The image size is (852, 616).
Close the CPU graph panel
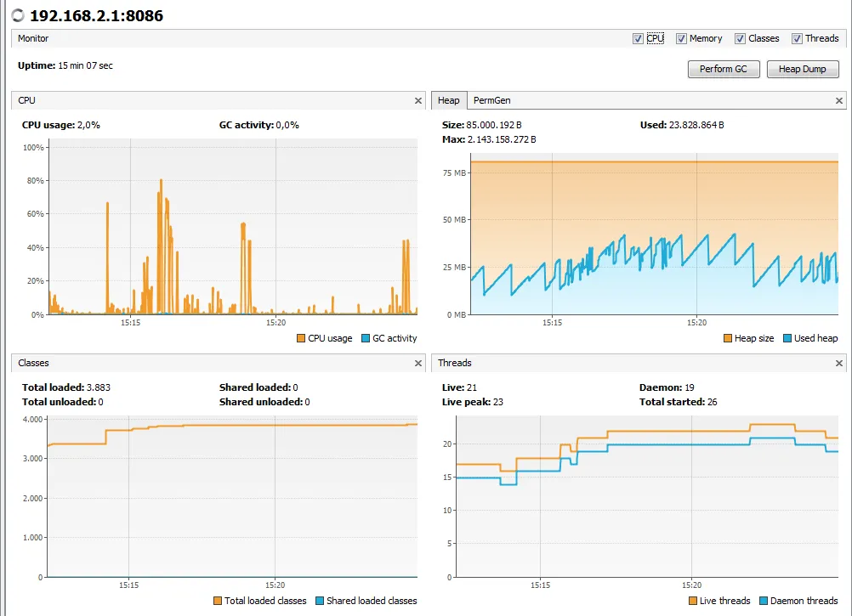[x=417, y=100]
